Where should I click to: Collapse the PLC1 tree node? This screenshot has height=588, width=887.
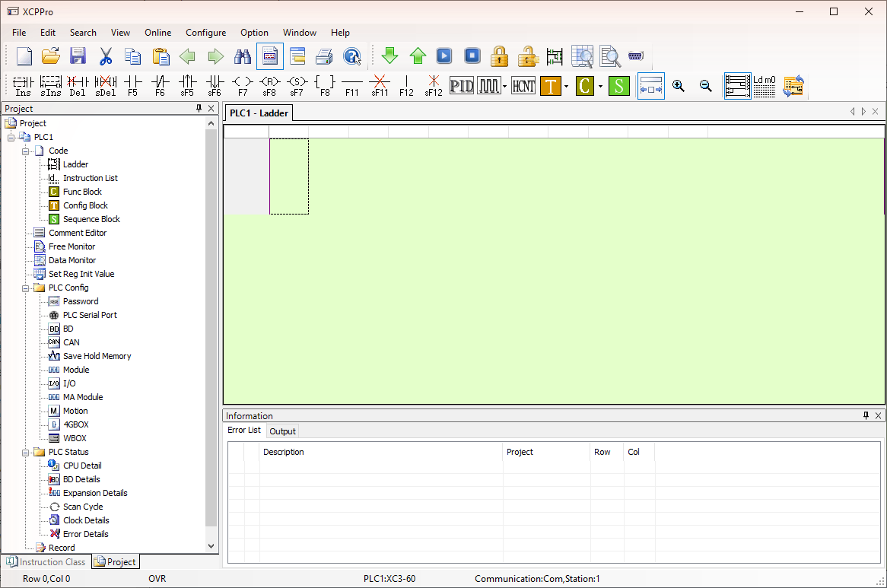[x=11, y=138]
